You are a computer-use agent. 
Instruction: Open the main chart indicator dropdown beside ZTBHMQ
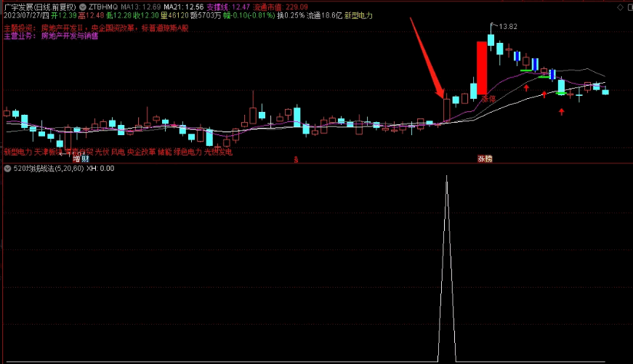click(x=83, y=7)
